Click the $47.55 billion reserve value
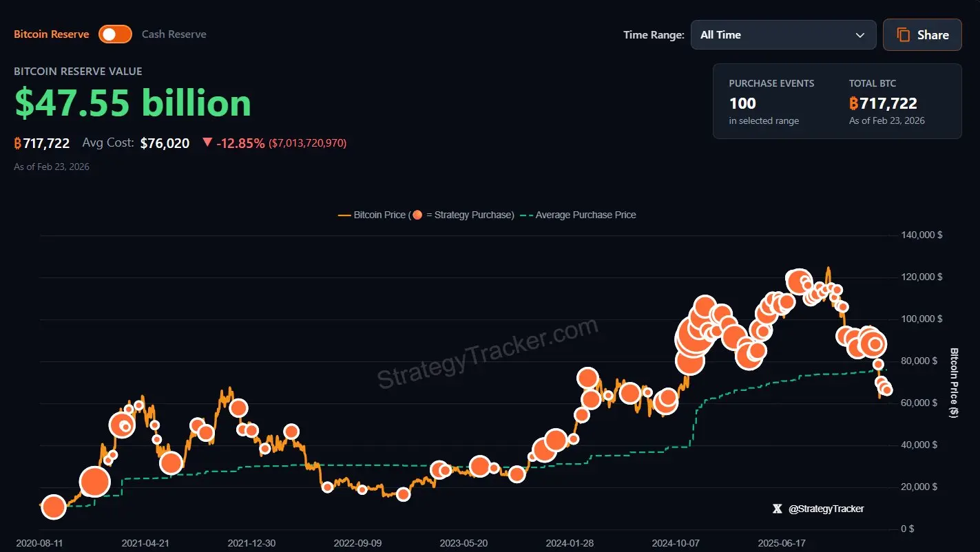 pos(133,103)
